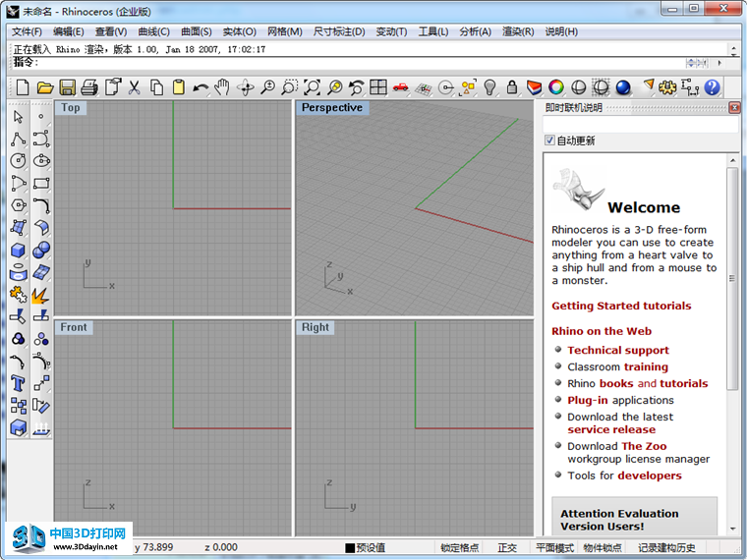The width and height of the screenshot is (747, 560).
Task: Select the Rectangle tool
Action: tap(41, 184)
